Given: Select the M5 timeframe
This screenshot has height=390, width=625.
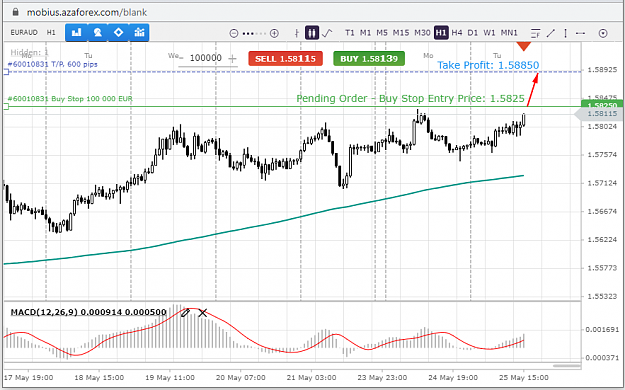Looking at the screenshot, I should coord(382,33).
